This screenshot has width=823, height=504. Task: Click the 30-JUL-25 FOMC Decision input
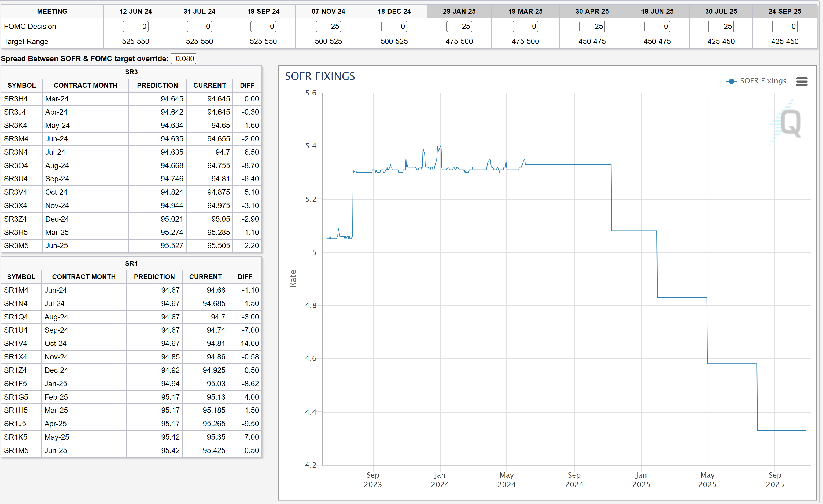[x=721, y=26]
